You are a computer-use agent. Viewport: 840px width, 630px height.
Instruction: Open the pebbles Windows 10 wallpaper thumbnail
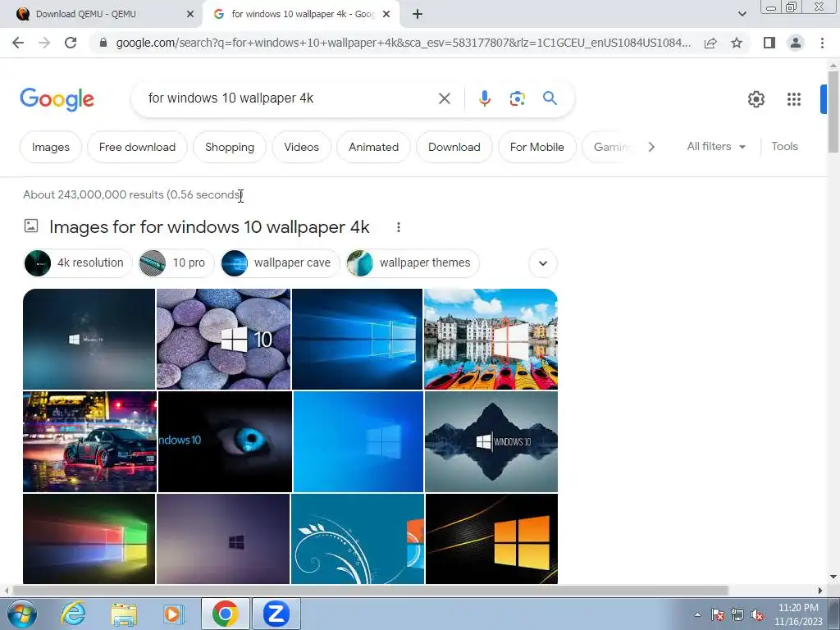pyautogui.click(x=223, y=339)
